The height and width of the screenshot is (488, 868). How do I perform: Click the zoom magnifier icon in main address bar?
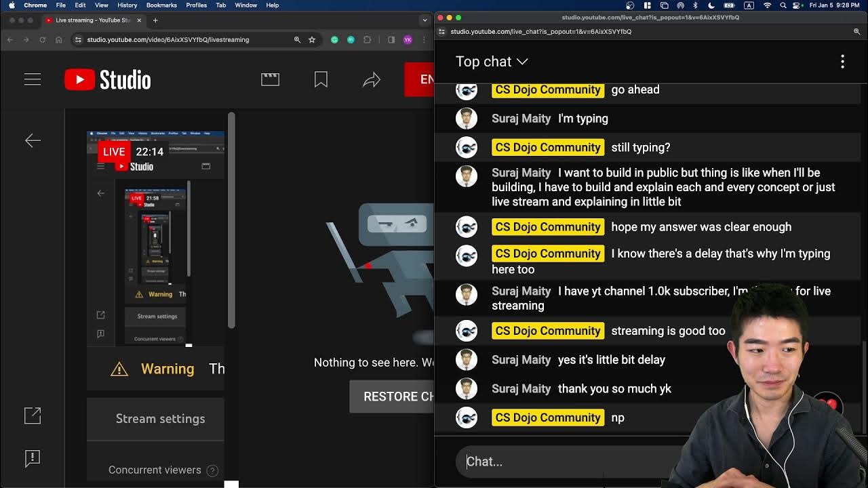[x=297, y=40]
